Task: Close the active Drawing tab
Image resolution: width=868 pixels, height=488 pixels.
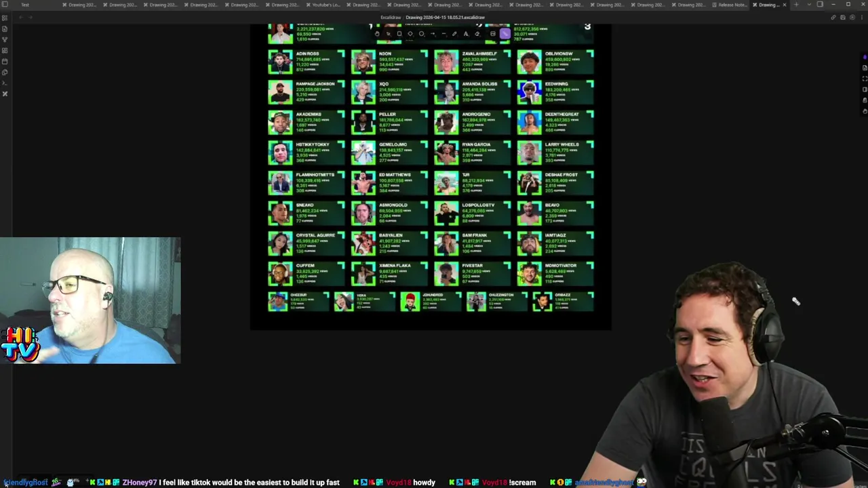Action: [x=785, y=5]
